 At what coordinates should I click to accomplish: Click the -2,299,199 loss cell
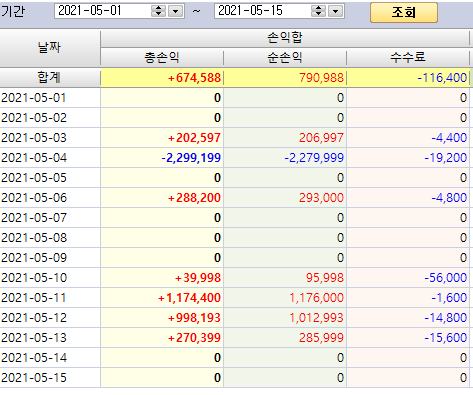point(162,158)
